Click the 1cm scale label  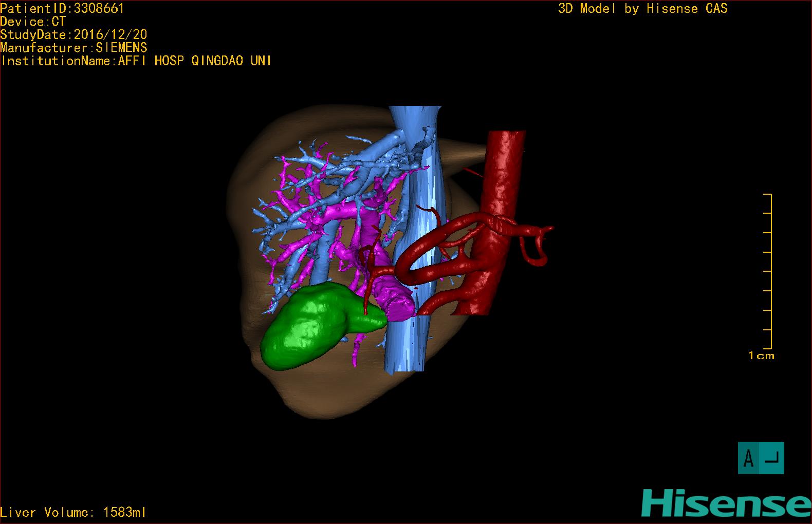pos(761,355)
